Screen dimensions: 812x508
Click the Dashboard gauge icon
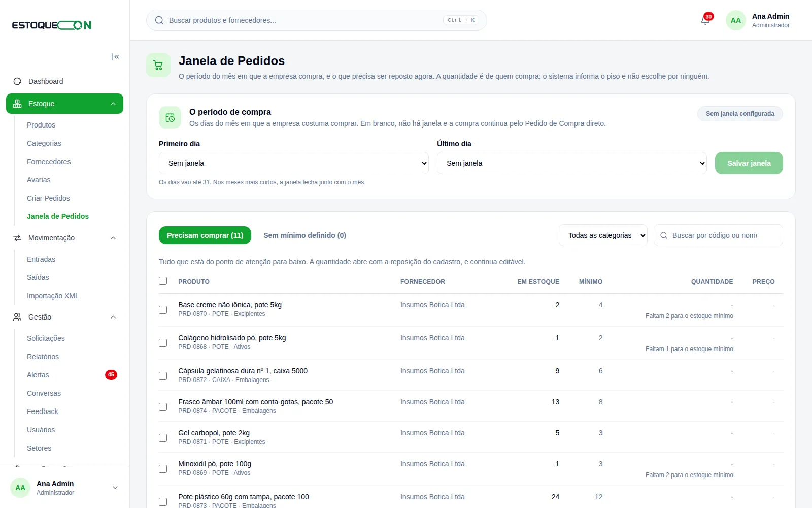click(x=17, y=81)
